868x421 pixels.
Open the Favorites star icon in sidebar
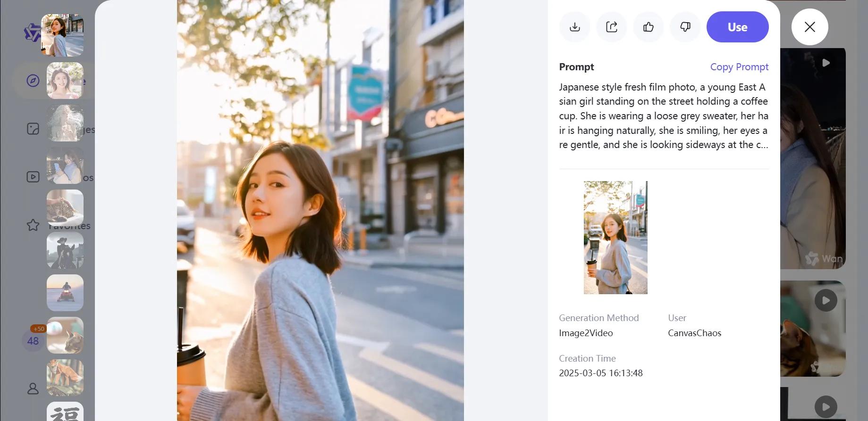(x=33, y=225)
